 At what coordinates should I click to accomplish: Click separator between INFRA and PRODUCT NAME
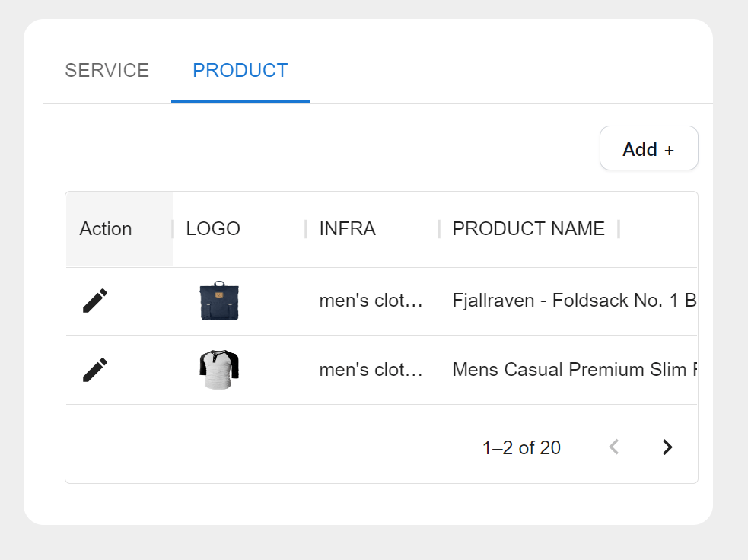[439, 229]
